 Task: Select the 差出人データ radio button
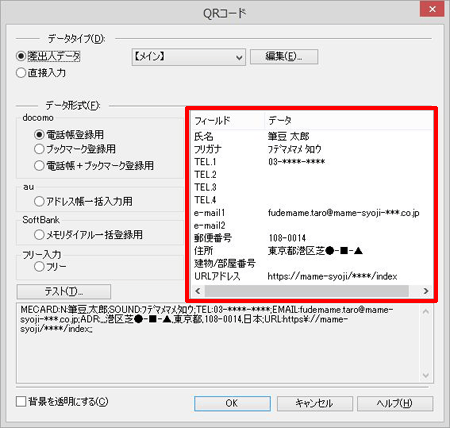click(x=21, y=56)
